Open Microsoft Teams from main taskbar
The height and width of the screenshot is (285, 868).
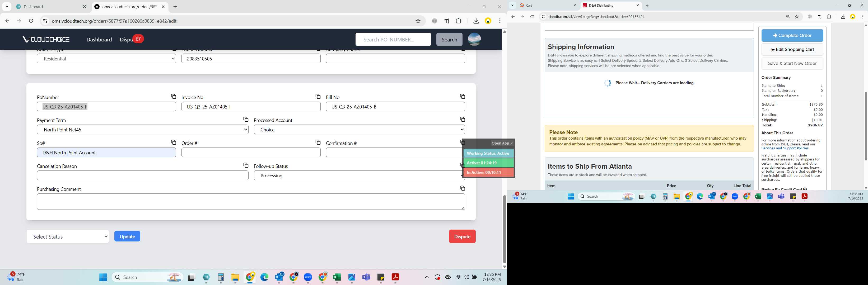click(366, 277)
